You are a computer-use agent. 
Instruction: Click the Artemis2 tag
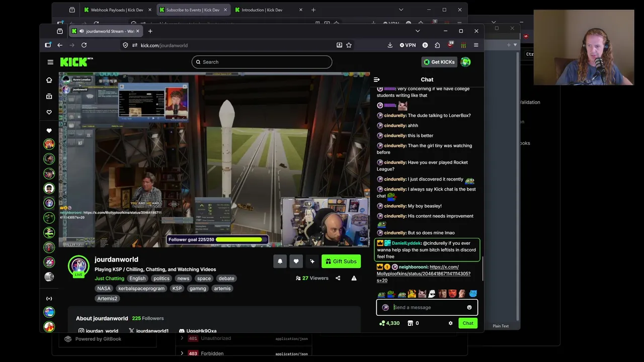[x=107, y=299]
